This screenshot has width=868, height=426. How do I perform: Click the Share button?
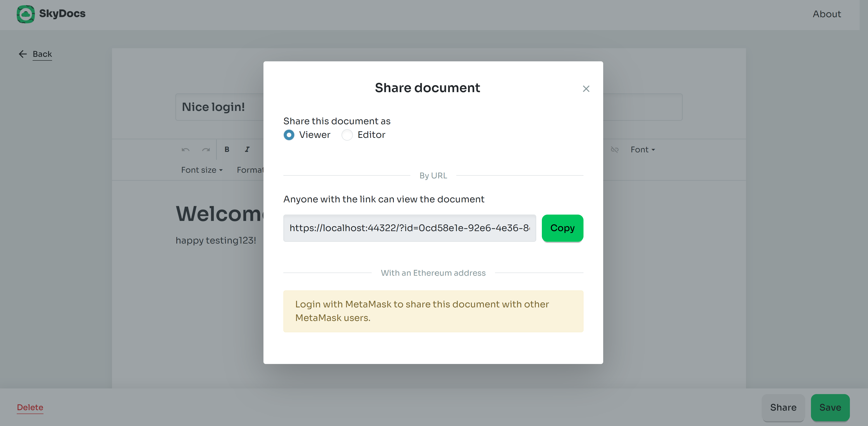783,407
